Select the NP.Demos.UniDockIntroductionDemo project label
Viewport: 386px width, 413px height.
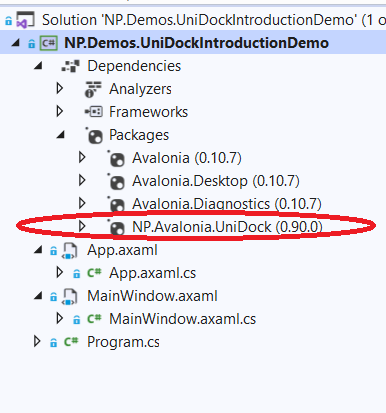(197, 43)
